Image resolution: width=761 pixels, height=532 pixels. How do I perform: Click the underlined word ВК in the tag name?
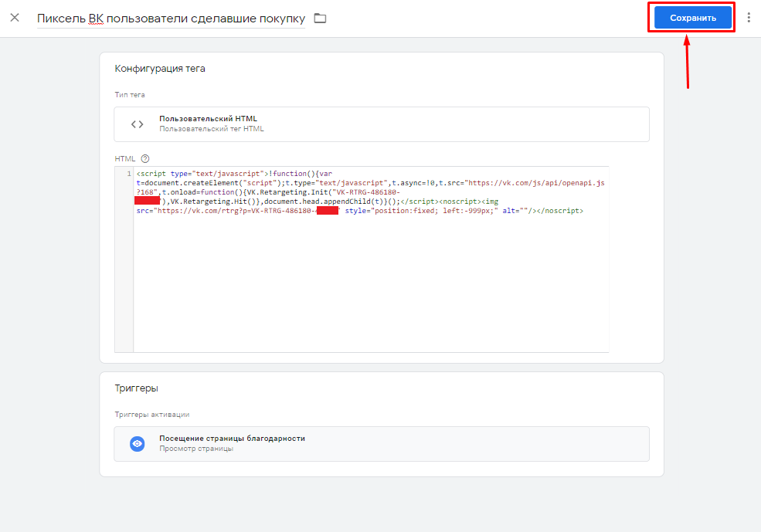point(95,18)
